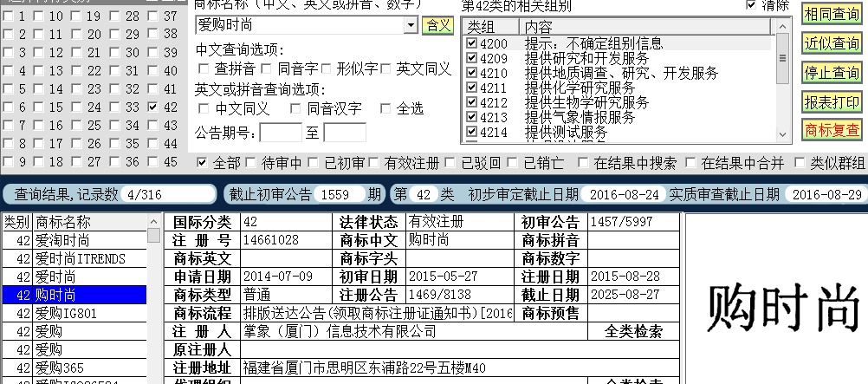
Task: Select the 爱时尚ITRENDS result row
Action: 74,259
